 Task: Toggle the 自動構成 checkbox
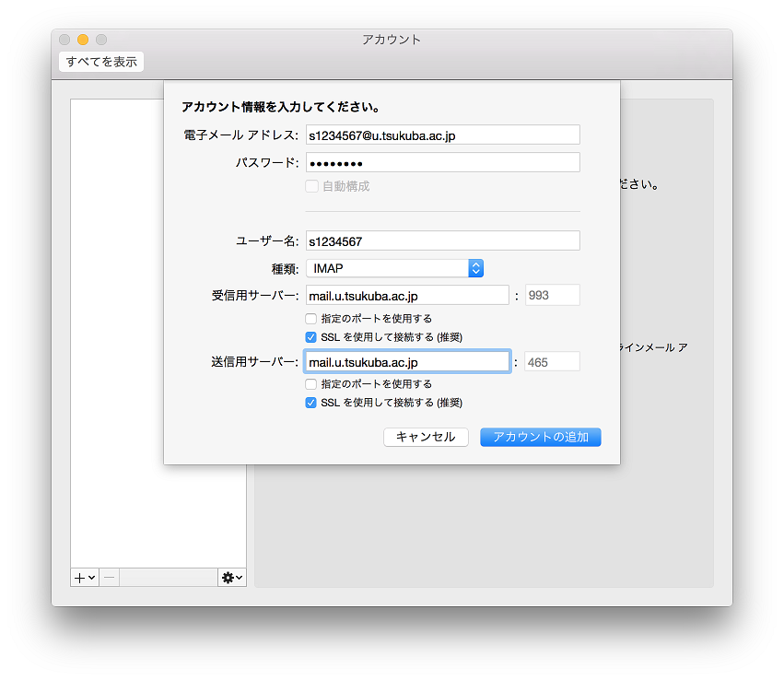click(x=311, y=186)
